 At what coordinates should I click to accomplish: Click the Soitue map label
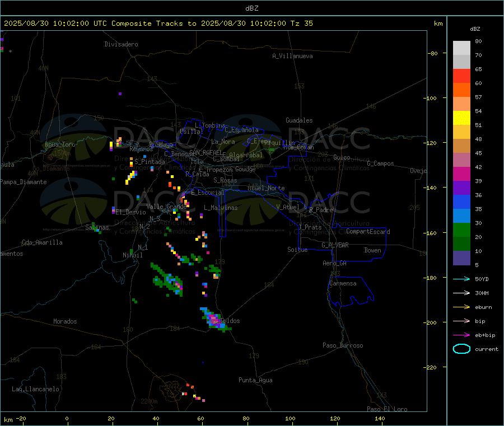pyautogui.click(x=297, y=250)
